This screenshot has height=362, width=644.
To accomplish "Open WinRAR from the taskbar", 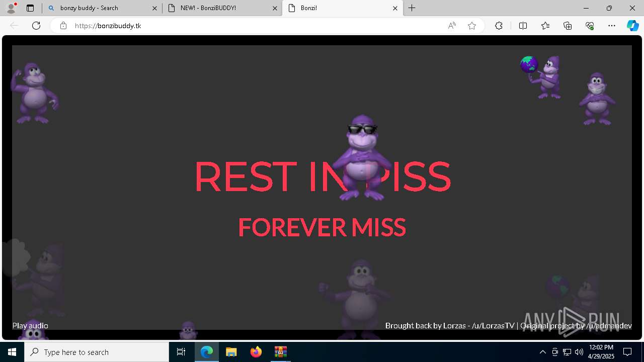I will pos(281,352).
